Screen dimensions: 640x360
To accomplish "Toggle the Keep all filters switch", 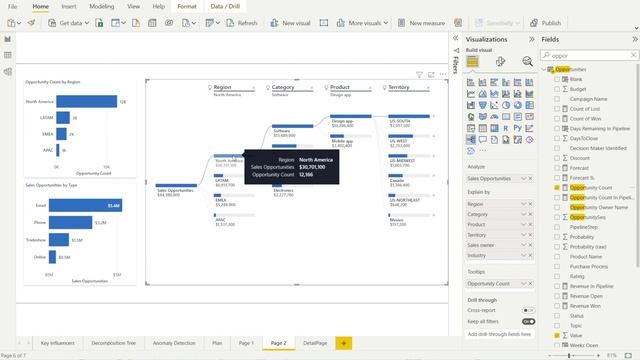I will 528,322.
